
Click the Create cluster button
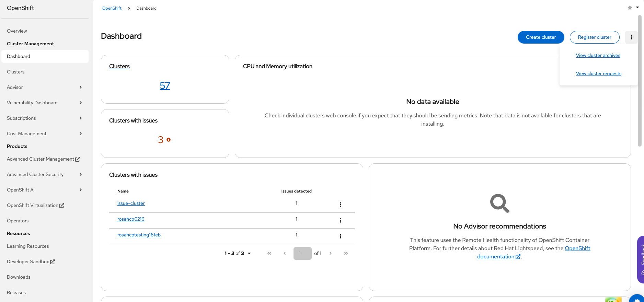coord(541,37)
